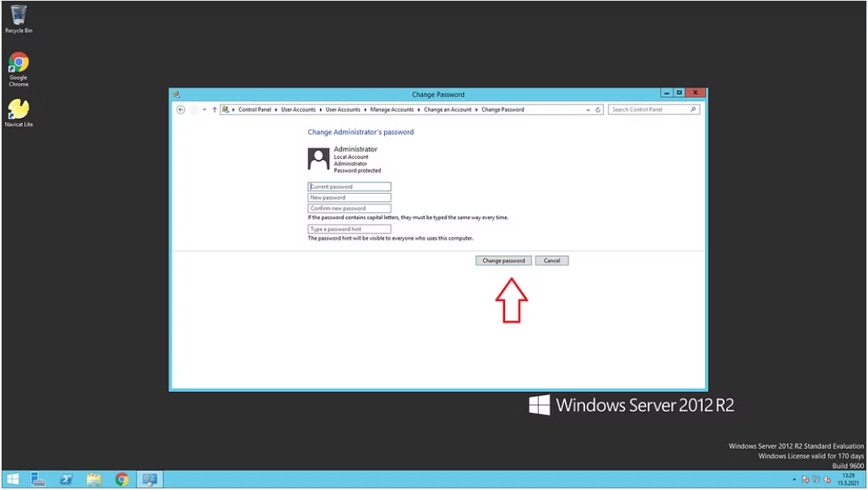Open the Action Center flag icon
The image size is (868, 490).
click(x=805, y=479)
